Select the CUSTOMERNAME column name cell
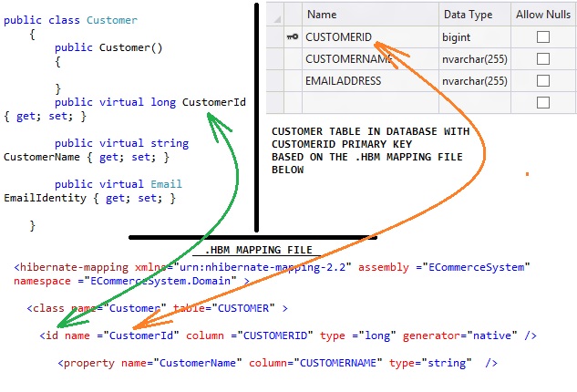The height and width of the screenshot is (392, 577). tap(370, 59)
